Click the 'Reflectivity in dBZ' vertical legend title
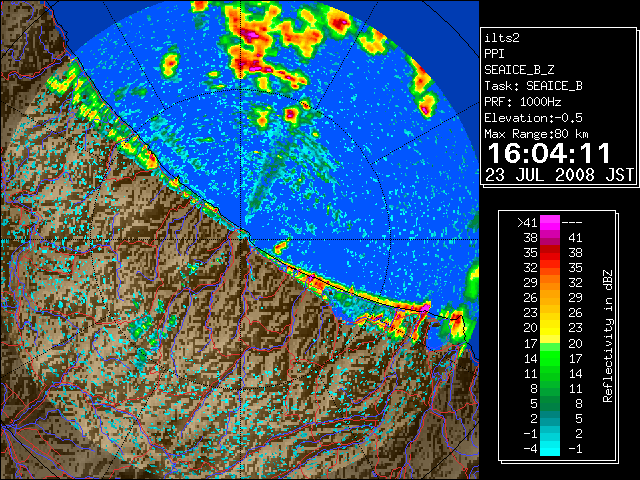This screenshot has height=480, width=640. pos(608,336)
